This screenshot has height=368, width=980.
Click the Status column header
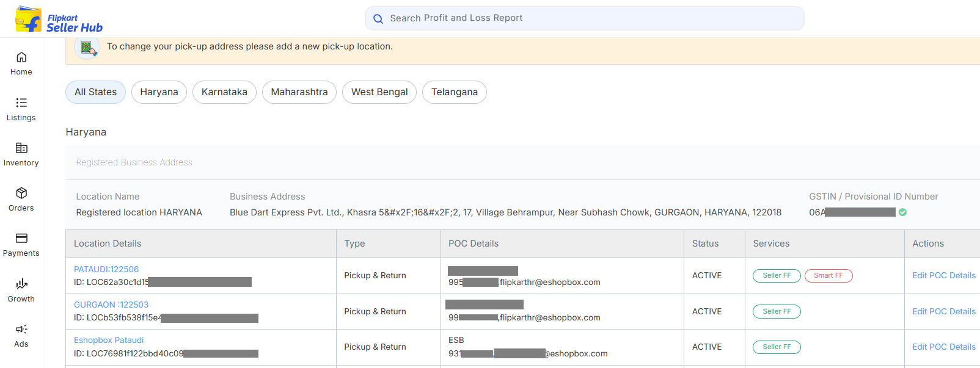tap(705, 244)
